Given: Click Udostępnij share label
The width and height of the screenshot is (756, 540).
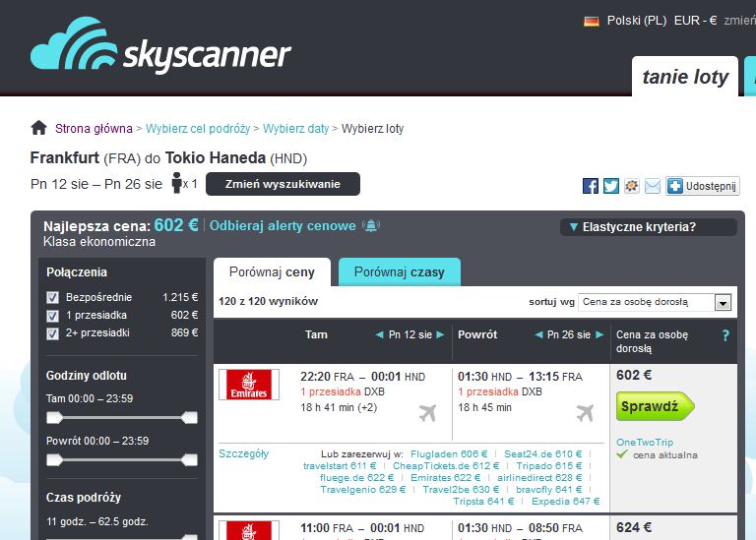Looking at the screenshot, I should point(711,186).
